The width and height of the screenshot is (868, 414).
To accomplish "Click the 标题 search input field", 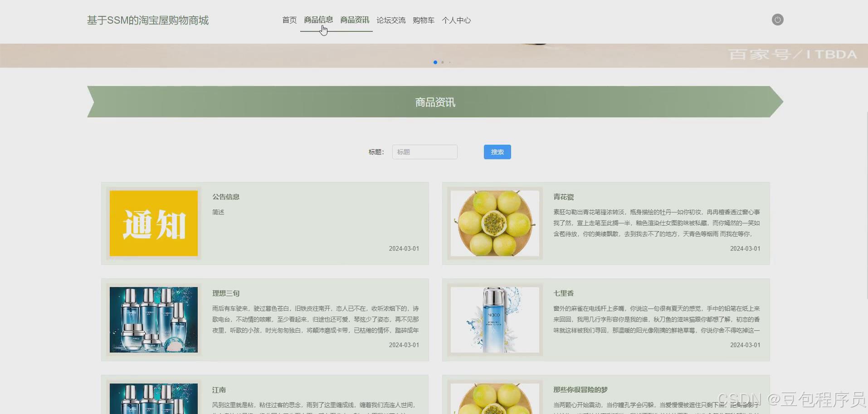I will click(424, 152).
